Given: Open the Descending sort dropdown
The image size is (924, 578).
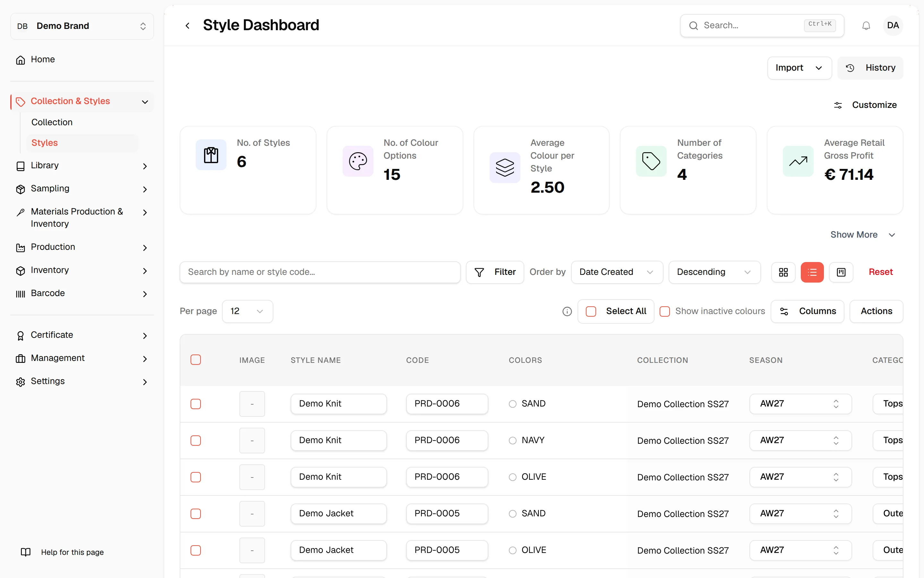Looking at the screenshot, I should pos(714,272).
